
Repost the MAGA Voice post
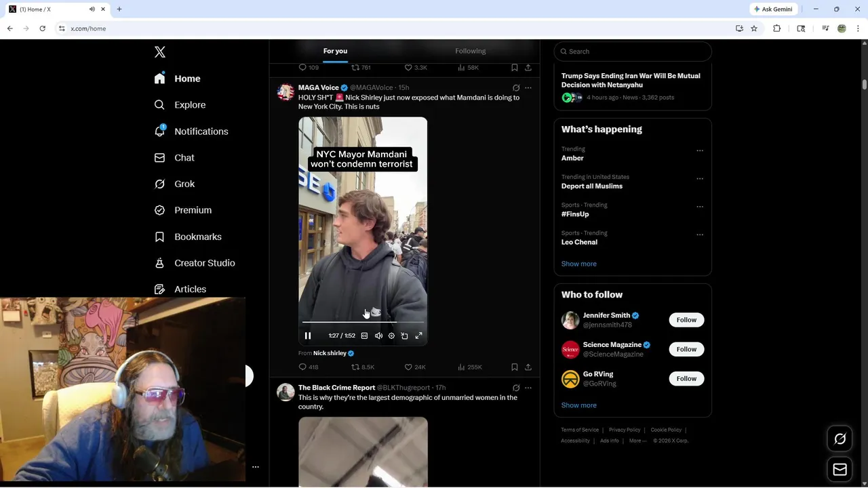363,367
